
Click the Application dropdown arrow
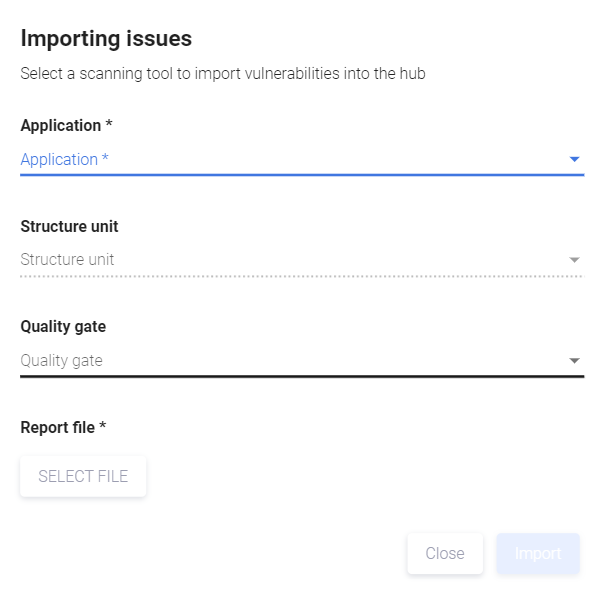pos(574,159)
